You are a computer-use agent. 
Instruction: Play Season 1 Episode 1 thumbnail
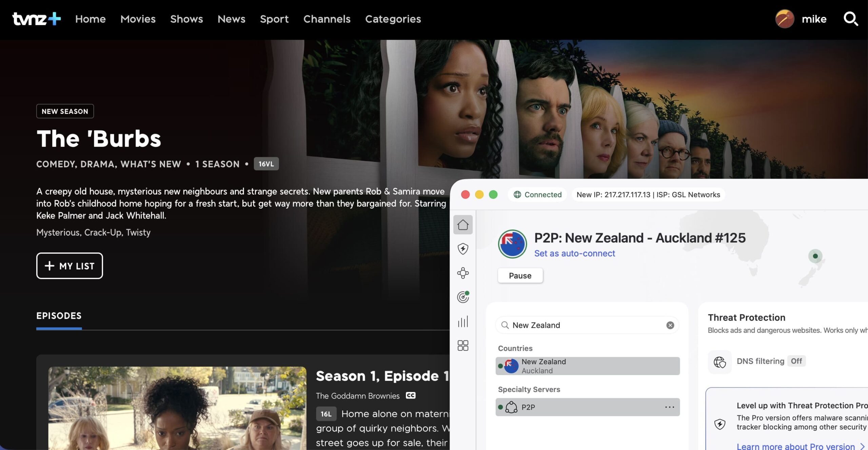coord(177,408)
